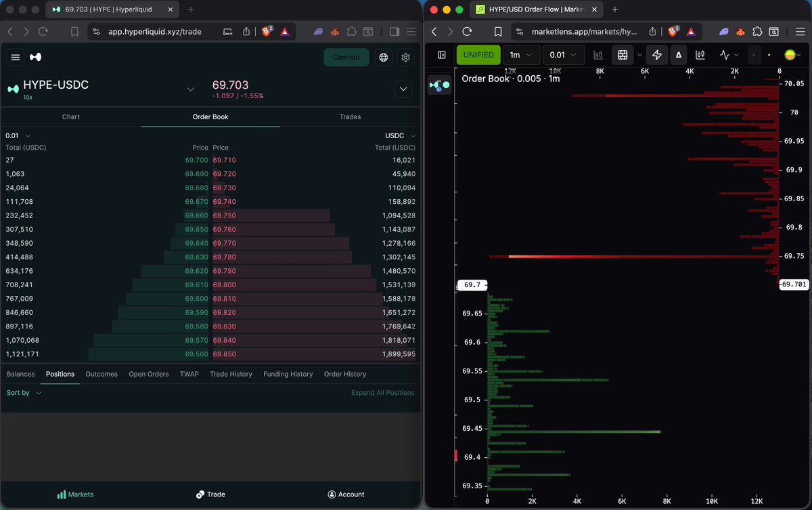The image size is (812, 510).
Task: Open MetaMask fox extension in marketlens window
Action: pos(740,31)
